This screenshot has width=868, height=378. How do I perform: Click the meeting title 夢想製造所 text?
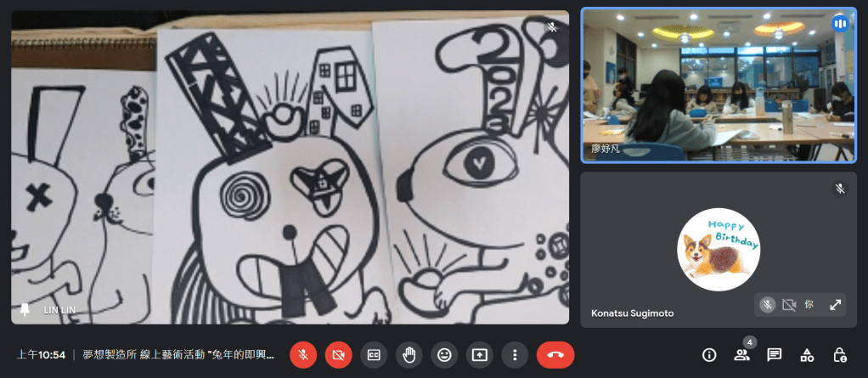(x=178, y=354)
